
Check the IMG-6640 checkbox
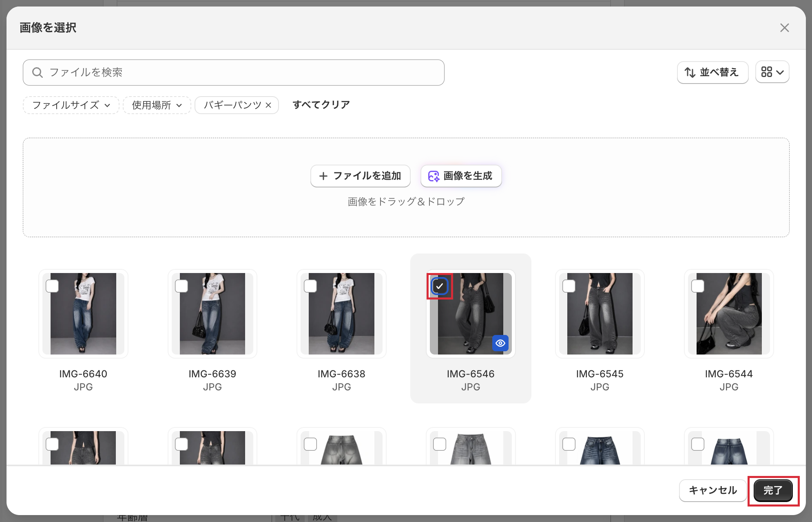pyautogui.click(x=52, y=286)
